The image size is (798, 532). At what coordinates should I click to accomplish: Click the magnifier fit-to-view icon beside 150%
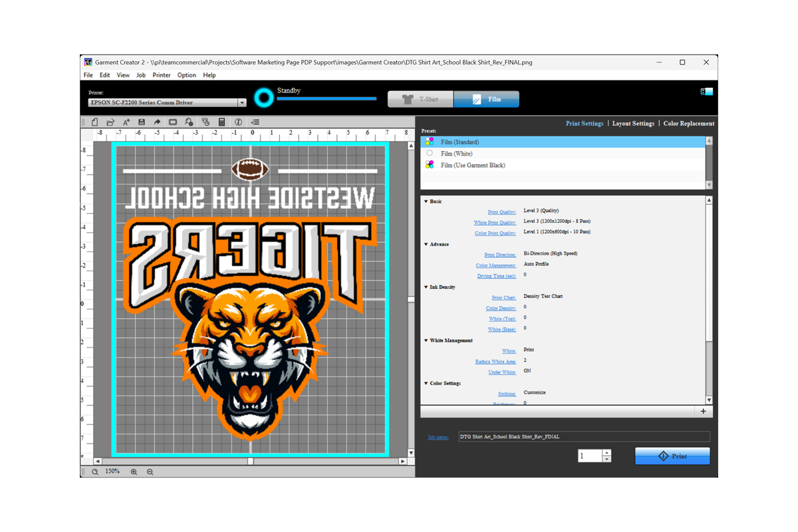[x=95, y=471]
